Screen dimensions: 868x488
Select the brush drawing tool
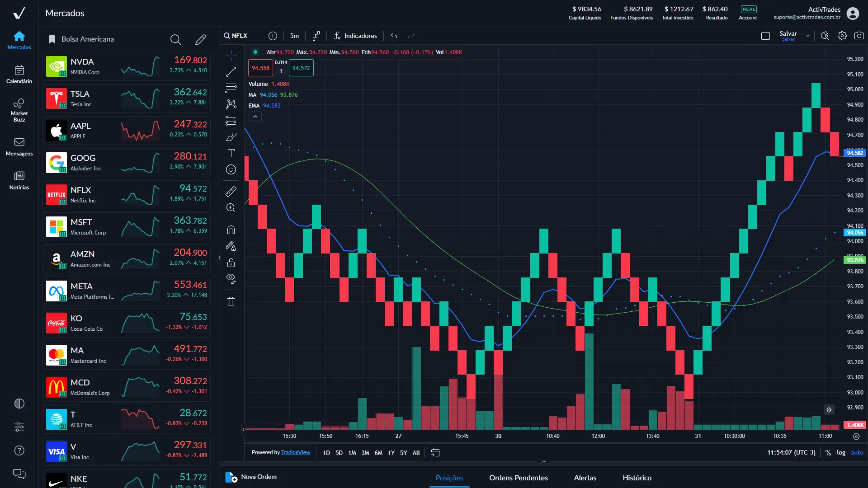pos(231,137)
